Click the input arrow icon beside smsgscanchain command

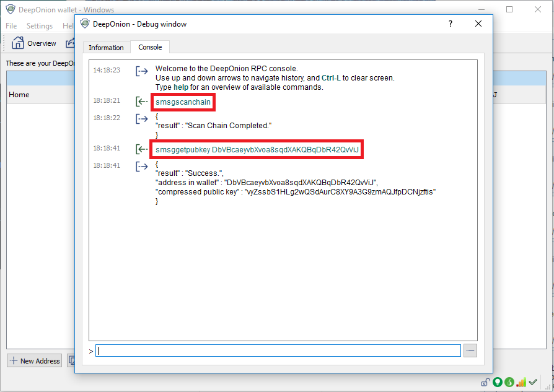coord(142,102)
